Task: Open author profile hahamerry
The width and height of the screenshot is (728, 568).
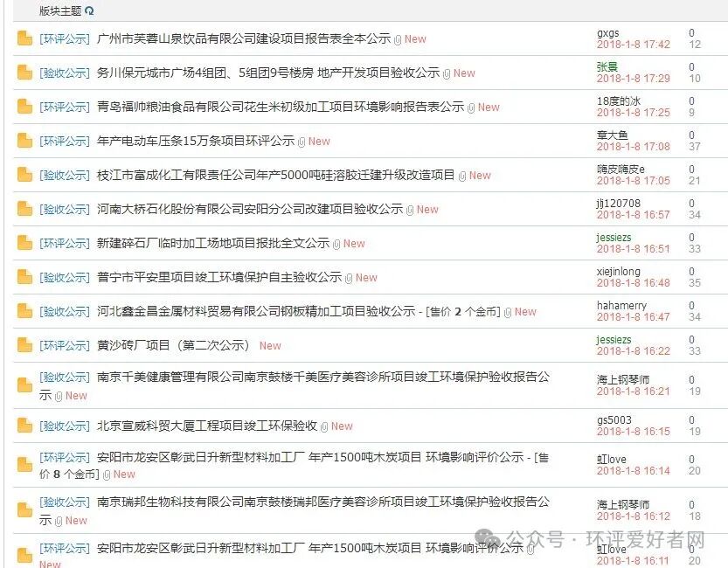Action: 621,305
